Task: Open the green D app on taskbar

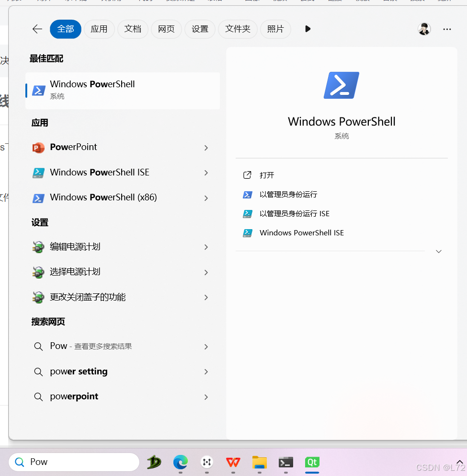Action: pos(154,462)
